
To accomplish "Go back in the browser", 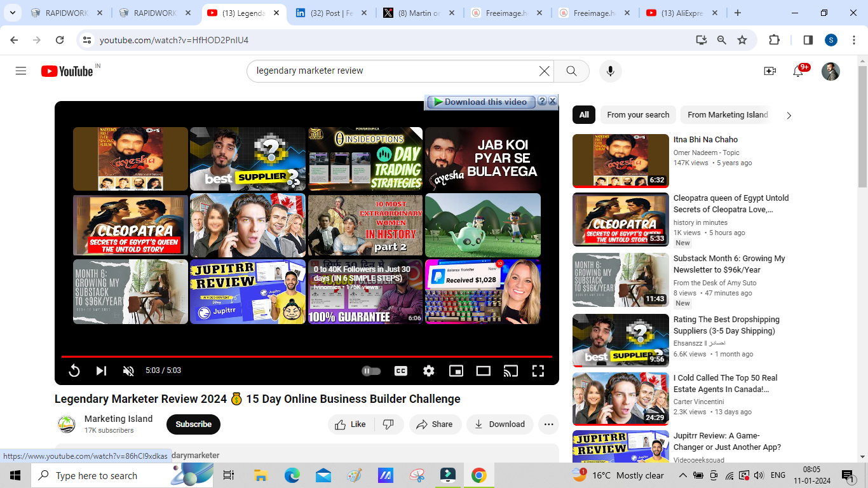I will click(x=15, y=40).
